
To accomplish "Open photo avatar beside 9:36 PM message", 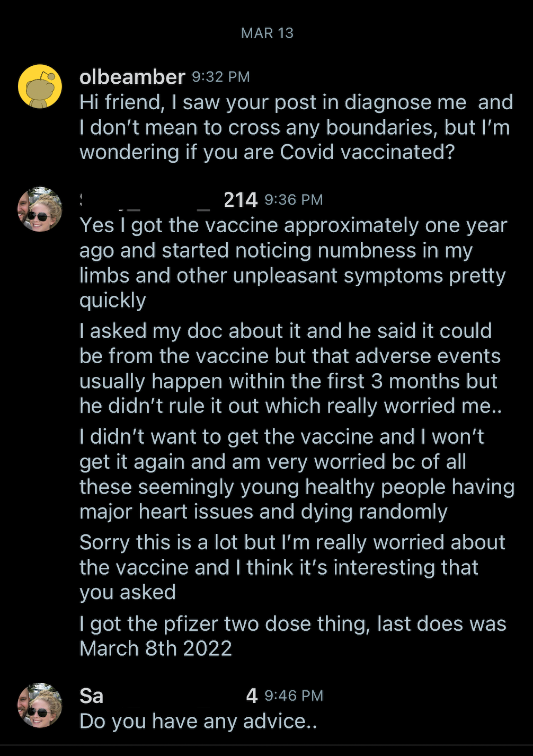I will (40, 209).
